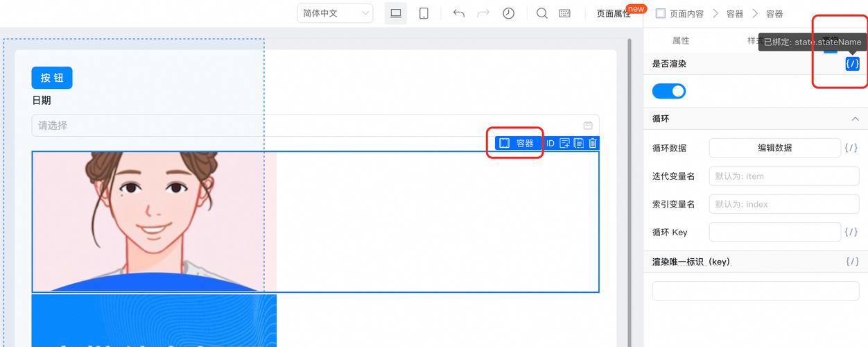The height and width of the screenshot is (347, 868).
Task: Click the bound variable icon for 是否渲染
Action: [x=852, y=64]
